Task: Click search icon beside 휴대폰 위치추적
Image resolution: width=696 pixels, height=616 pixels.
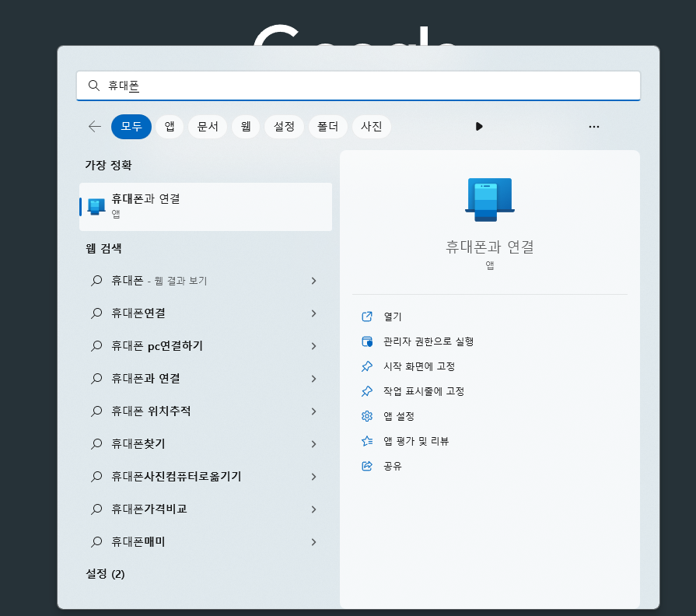Action: click(x=96, y=411)
